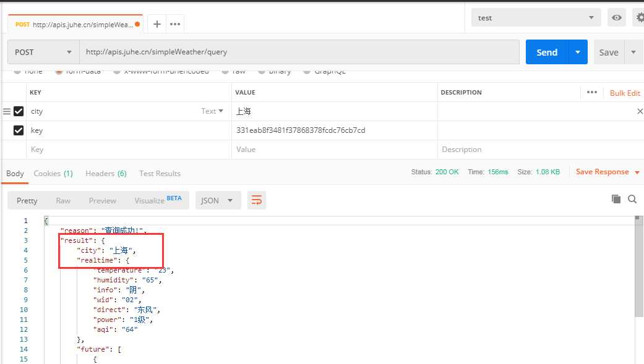
Task: Select the Preview view tab
Action: (x=102, y=201)
